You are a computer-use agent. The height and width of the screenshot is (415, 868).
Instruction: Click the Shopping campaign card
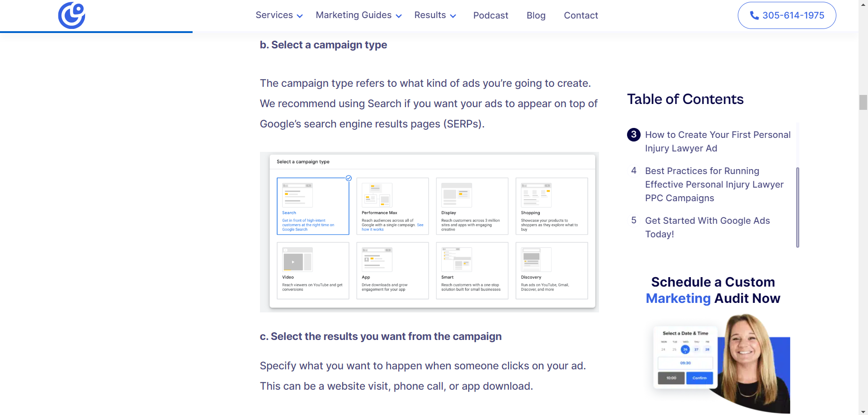(x=552, y=206)
